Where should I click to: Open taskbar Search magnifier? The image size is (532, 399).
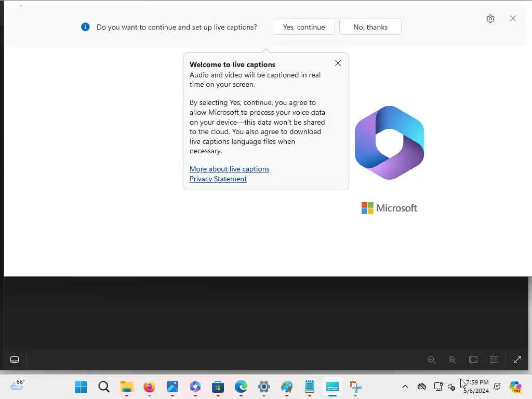pos(104,387)
